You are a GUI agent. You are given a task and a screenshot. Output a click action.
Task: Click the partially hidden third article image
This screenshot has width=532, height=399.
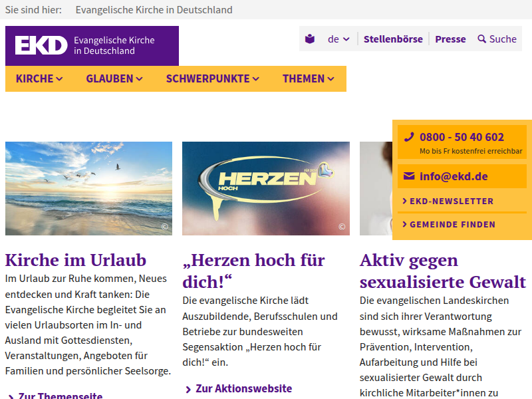click(x=376, y=188)
